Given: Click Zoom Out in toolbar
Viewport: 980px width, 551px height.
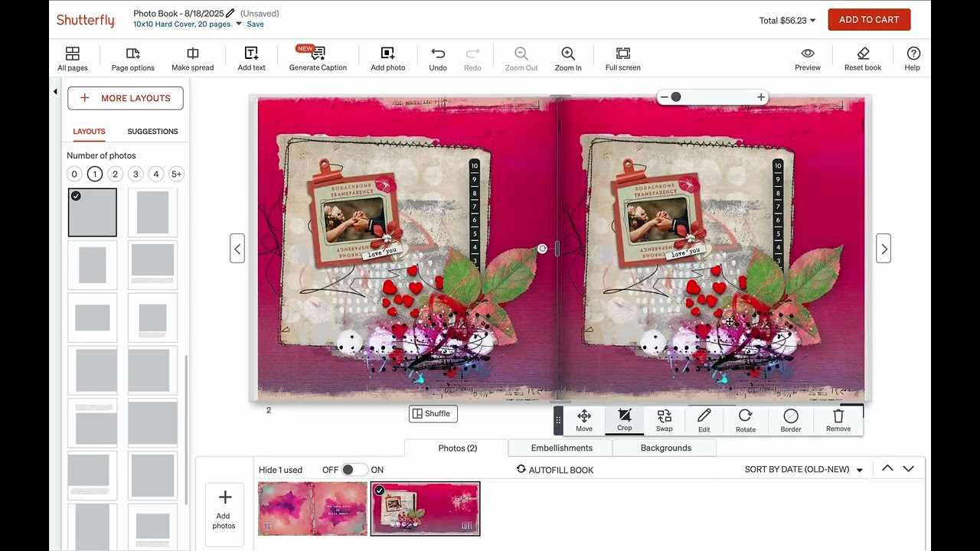Looking at the screenshot, I should click(521, 58).
